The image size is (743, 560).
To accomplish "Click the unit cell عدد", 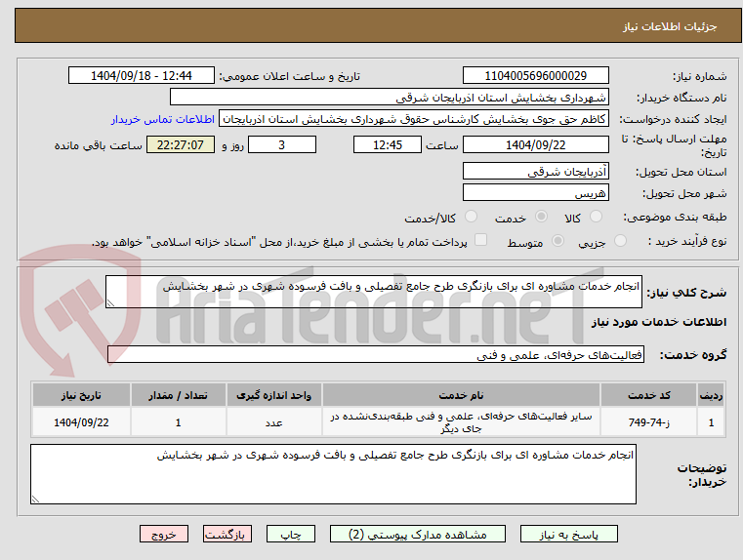I will pyautogui.click(x=274, y=422).
